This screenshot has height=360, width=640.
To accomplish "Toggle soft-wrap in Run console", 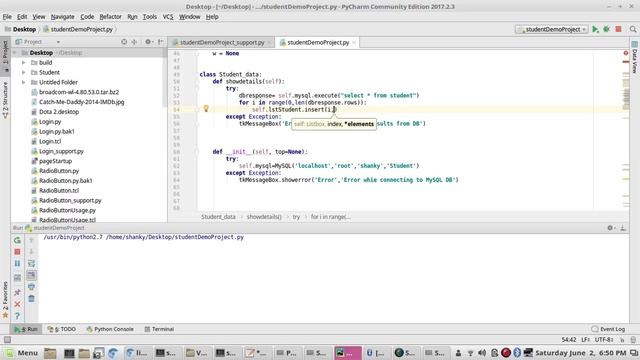I will [x=31, y=264].
